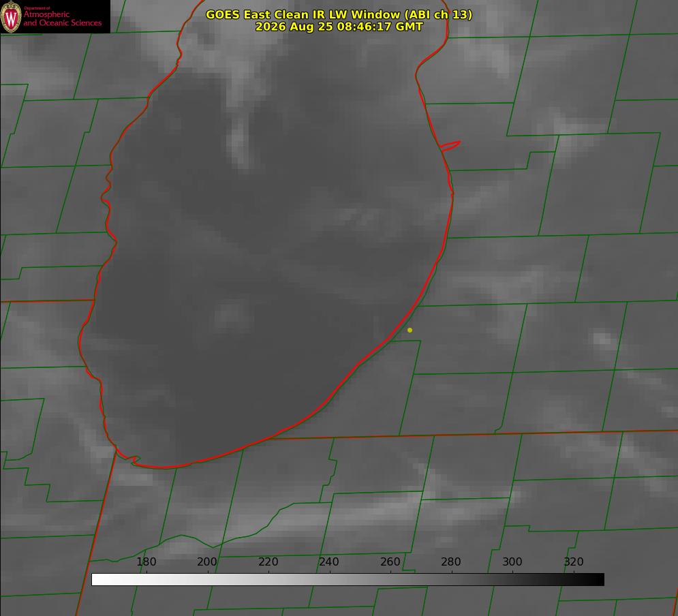Viewport: 678px width, 616px height.
Task: Click the colorbar label 240
Action: 329,561
